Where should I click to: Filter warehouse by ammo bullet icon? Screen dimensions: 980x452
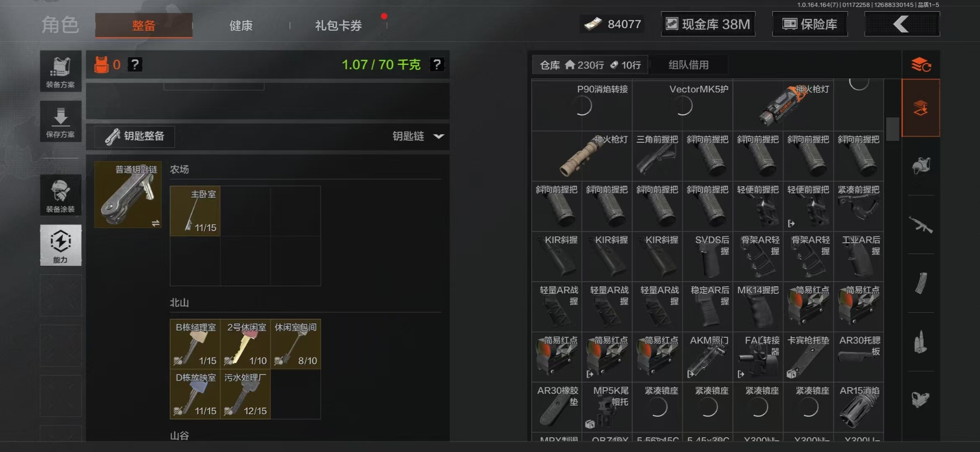921,342
